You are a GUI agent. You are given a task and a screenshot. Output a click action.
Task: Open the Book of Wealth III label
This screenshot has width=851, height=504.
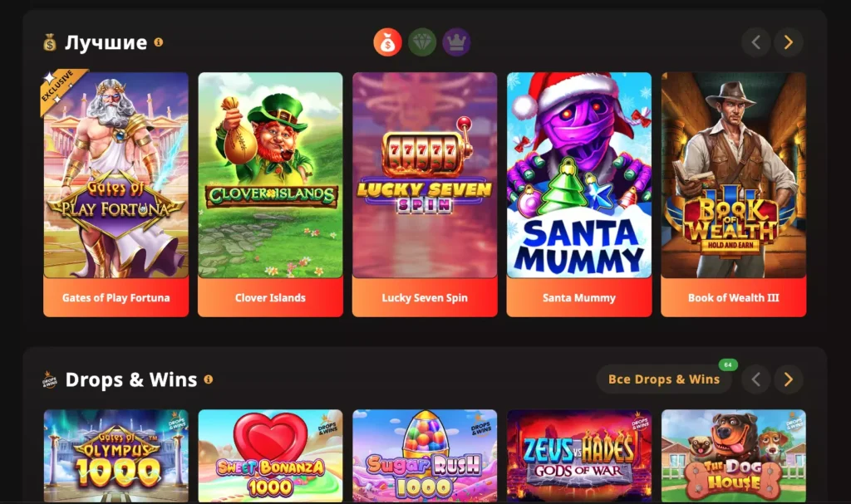pyautogui.click(x=734, y=297)
